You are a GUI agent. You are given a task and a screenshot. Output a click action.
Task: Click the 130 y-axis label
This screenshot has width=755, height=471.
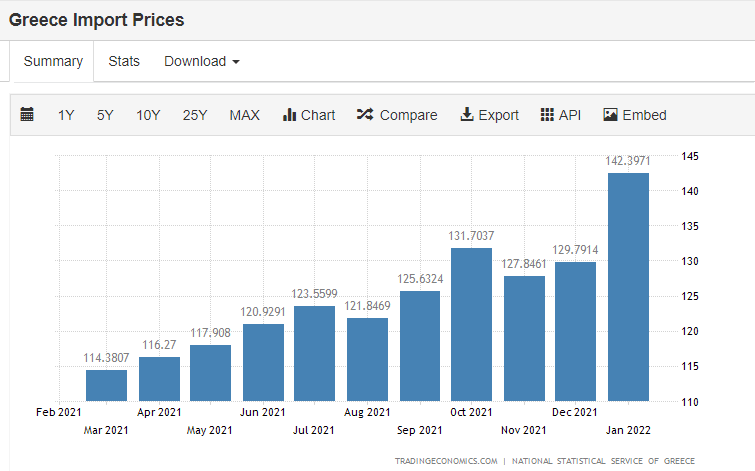pos(690,261)
